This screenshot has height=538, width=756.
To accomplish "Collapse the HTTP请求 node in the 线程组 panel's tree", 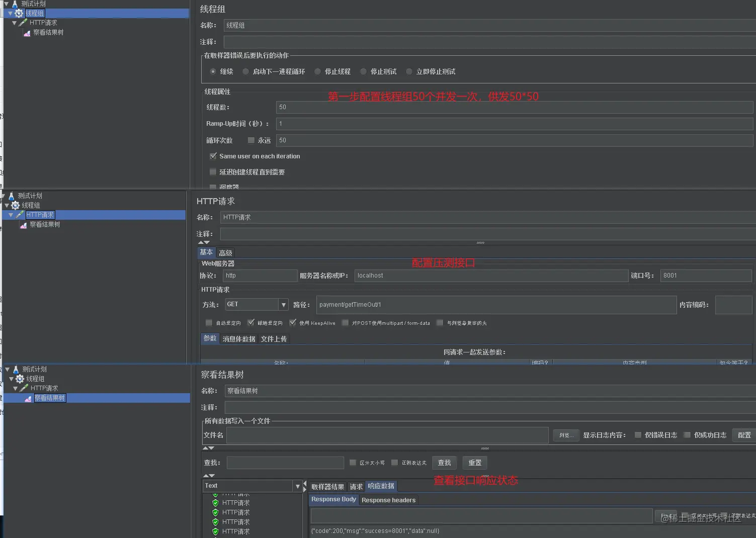I will click(x=15, y=23).
